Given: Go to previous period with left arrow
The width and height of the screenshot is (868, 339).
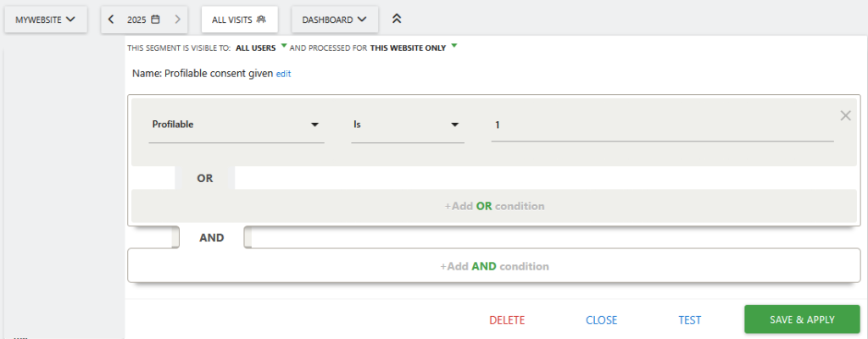Looking at the screenshot, I should pyautogui.click(x=111, y=19).
